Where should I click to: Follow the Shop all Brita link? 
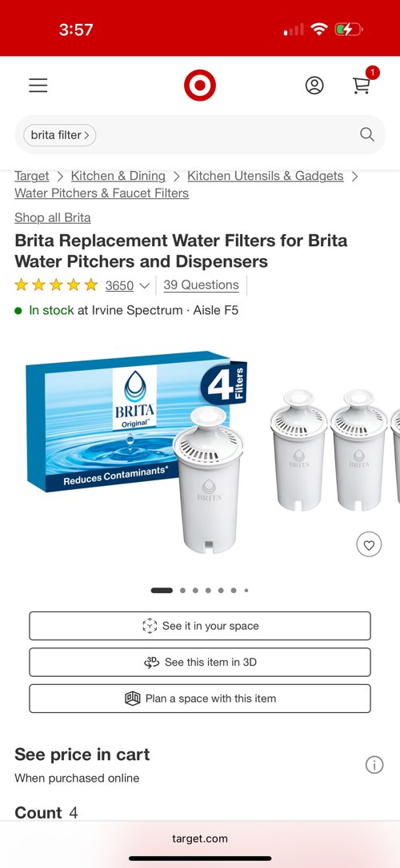[53, 217]
